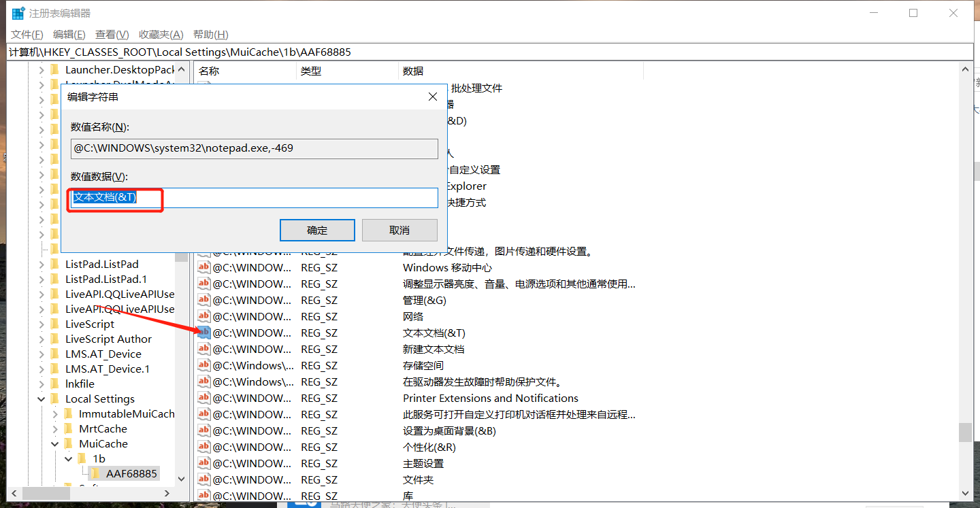Click the ab icon next to 新建文本文档
980x508 pixels.
203,348
